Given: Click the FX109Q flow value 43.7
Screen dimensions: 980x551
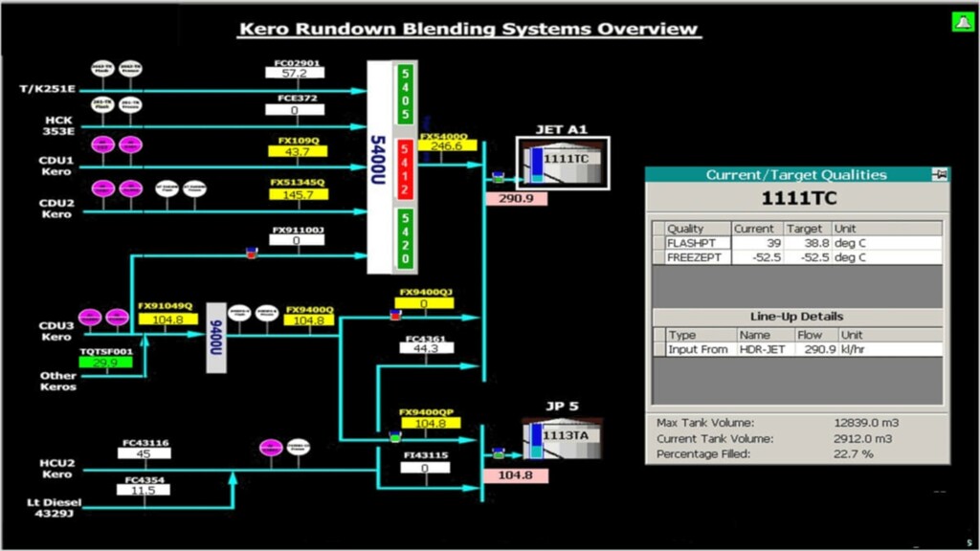Looking at the screenshot, I should coord(297,152).
